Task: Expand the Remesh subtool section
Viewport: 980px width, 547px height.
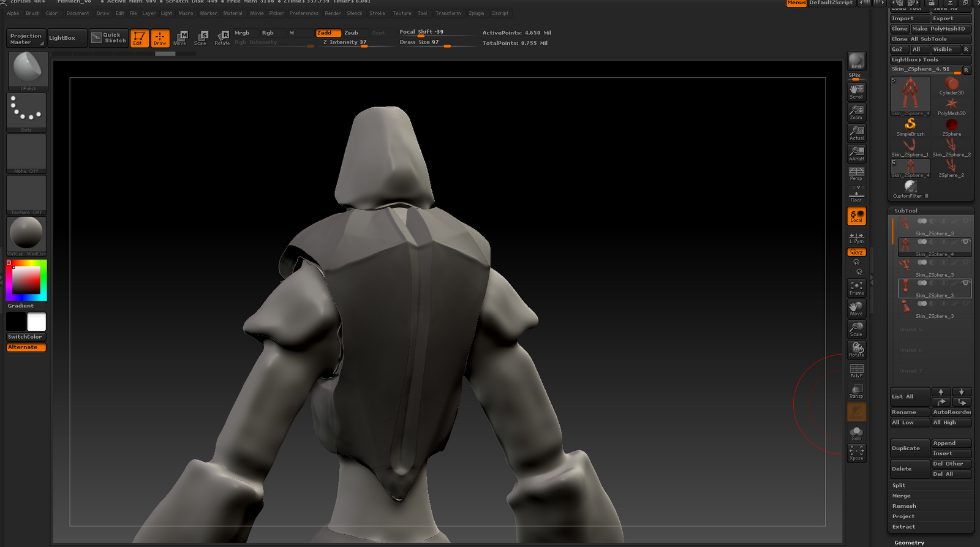Action: pyautogui.click(x=904, y=506)
